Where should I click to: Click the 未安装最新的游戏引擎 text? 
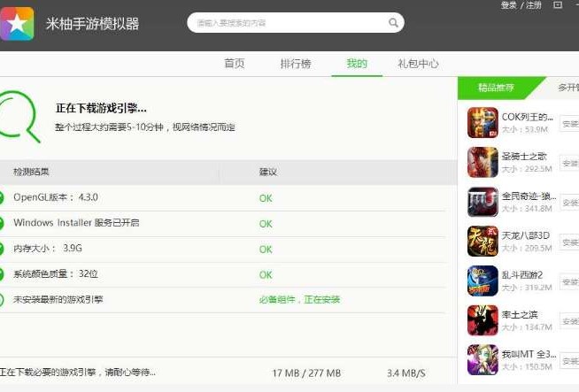[x=58, y=299]
